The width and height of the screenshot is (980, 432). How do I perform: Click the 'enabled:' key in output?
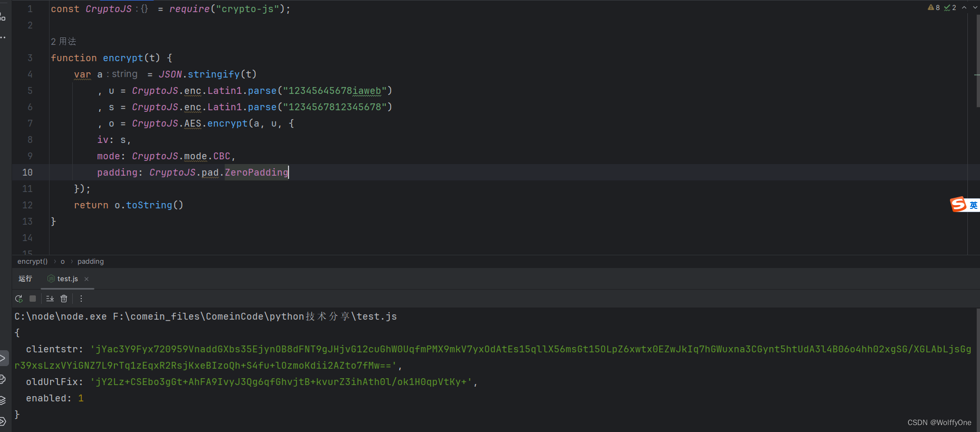pos(49,398)
